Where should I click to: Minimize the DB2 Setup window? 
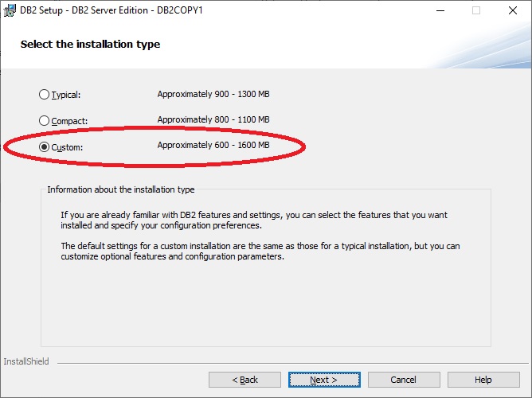coord(440,10)
